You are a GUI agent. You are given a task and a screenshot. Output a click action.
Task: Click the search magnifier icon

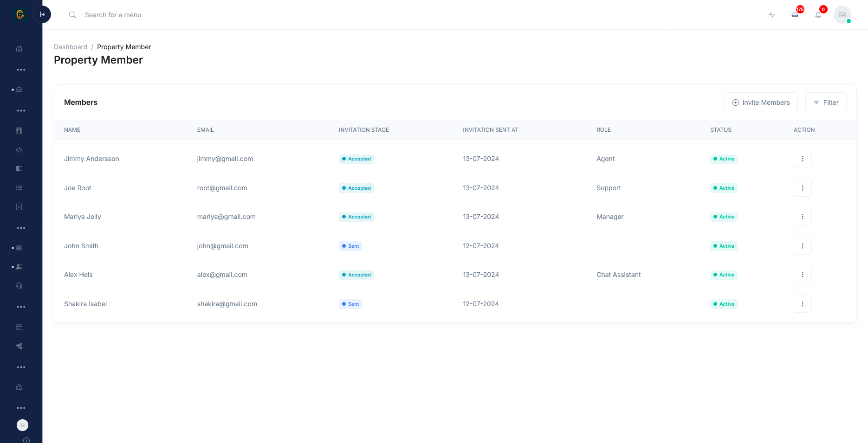pyautogui.click(x=72, y=15)
